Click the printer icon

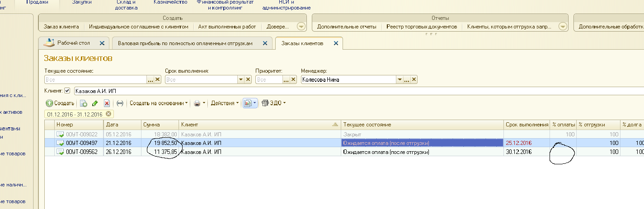point(197,103)
